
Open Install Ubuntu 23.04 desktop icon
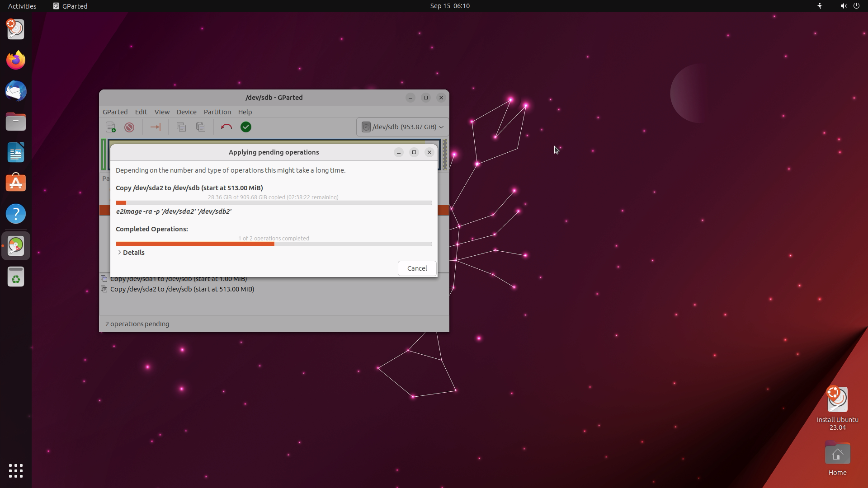click(x=837, y=408)
